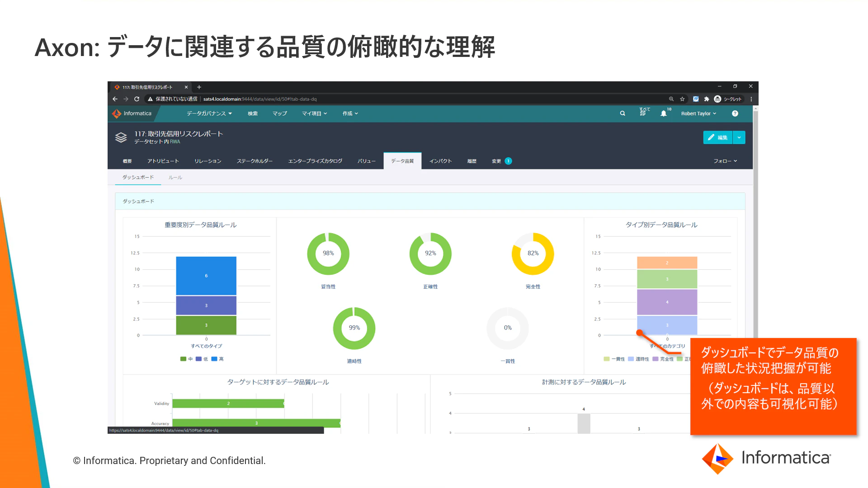Open the help question mark icon
This screenshot has height=488, width=868.
(x=735, y=113)
